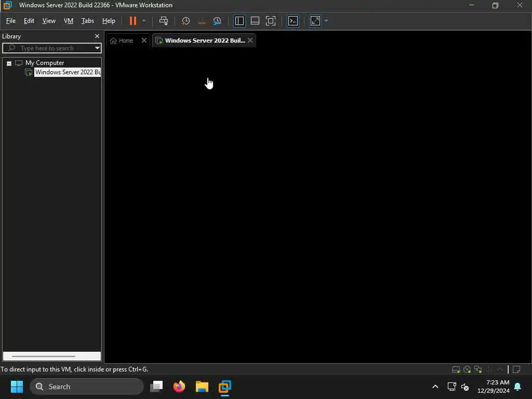
Task: Open File Explorer from the taskbar
Action: (x=202, y=387)
